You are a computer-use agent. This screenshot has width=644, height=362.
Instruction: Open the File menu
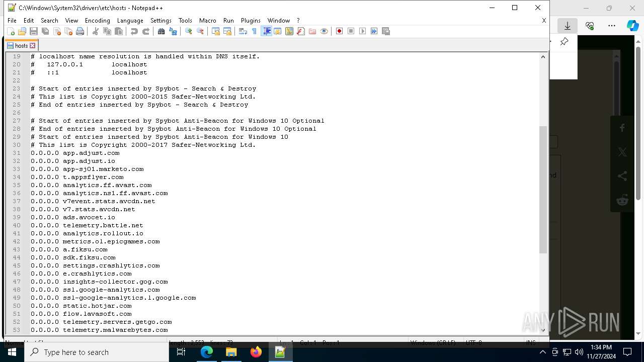click(12, 21)
